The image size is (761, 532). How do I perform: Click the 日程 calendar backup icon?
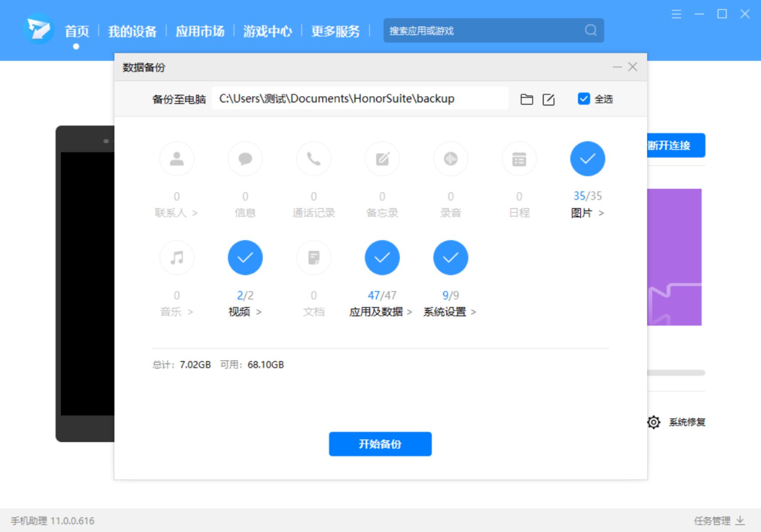(x=519, y=159)
